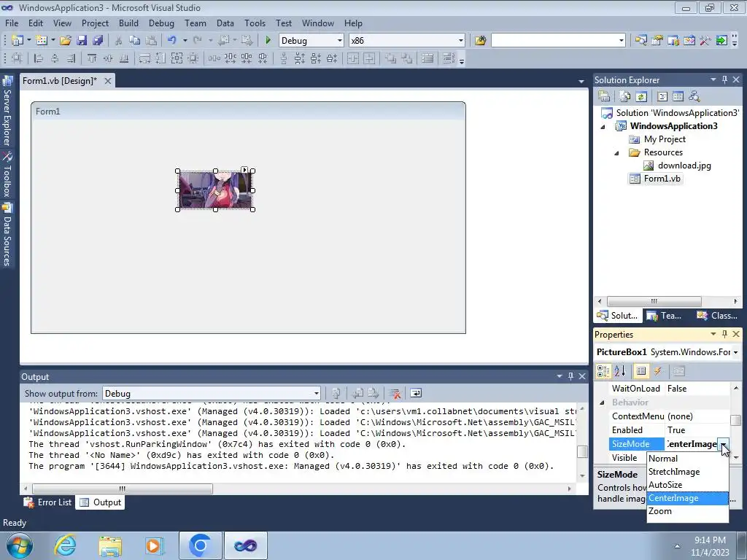
Task: Toggle Alphabetical sort in Properties panel
Action: point(620,371)
